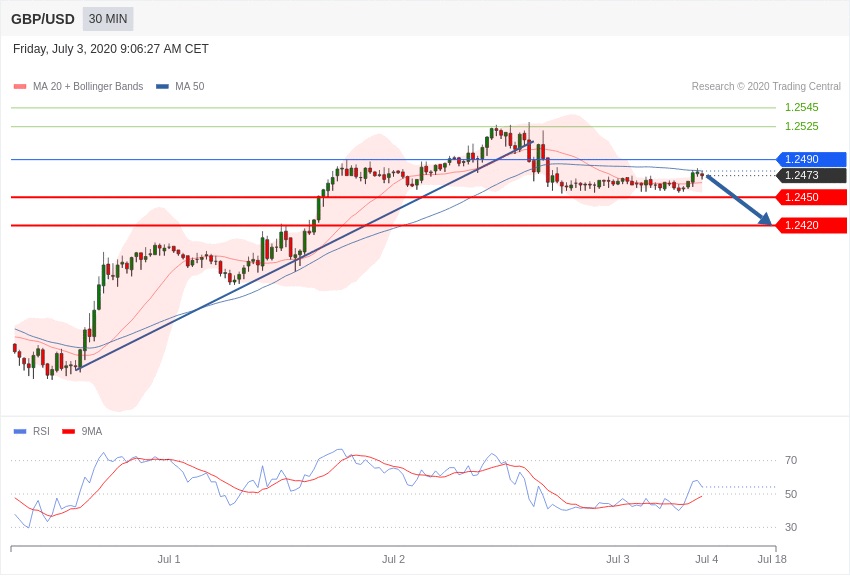Image resolution: width=850 pixels, height=576 pixels.
Task: Select the Jul 1 date on time axis
Action: click(x=169, y=559)
